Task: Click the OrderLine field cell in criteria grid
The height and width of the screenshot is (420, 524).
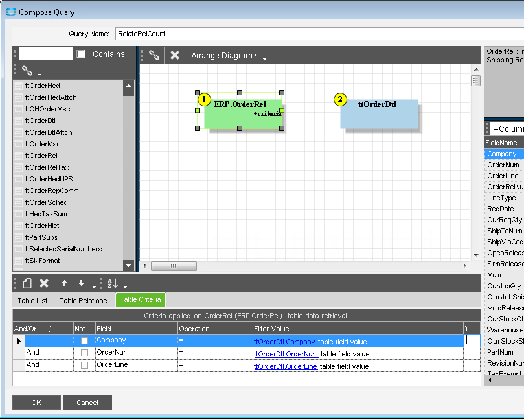Action: pos(137,365)
